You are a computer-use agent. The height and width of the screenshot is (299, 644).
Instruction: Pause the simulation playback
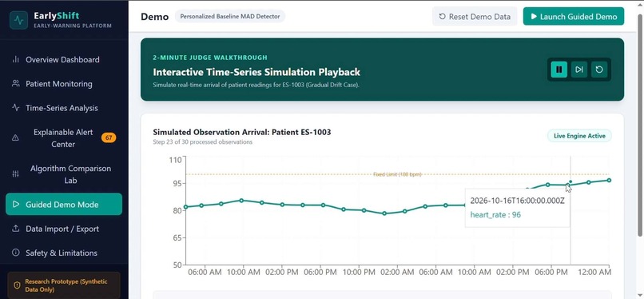(x=559, y=70)
